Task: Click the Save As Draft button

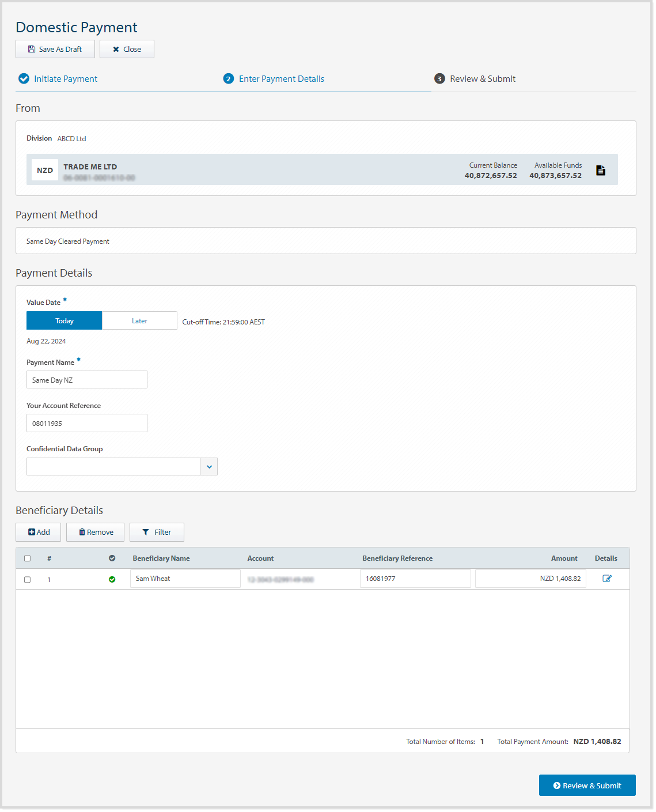Action: (55, 50)
